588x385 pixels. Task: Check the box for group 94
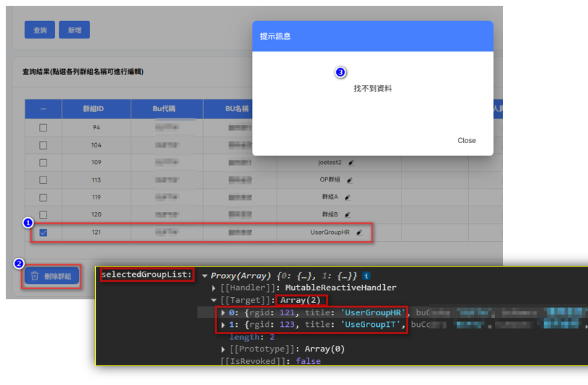pos(43,128)
